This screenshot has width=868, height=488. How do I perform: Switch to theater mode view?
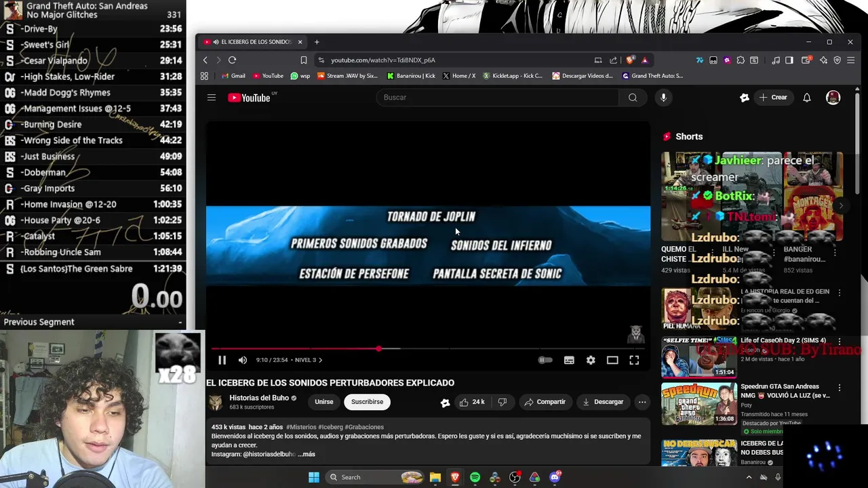(x=612, y=360)
